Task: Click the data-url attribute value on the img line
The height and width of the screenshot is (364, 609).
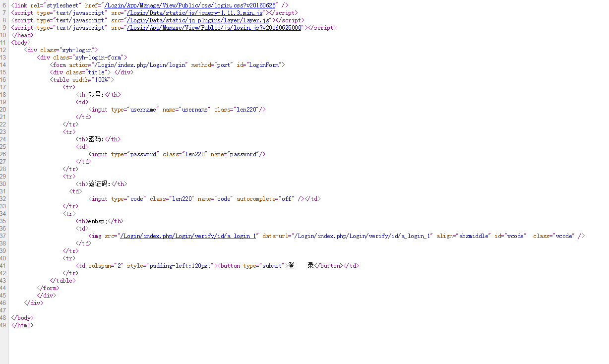Action: tap(363, 236)
